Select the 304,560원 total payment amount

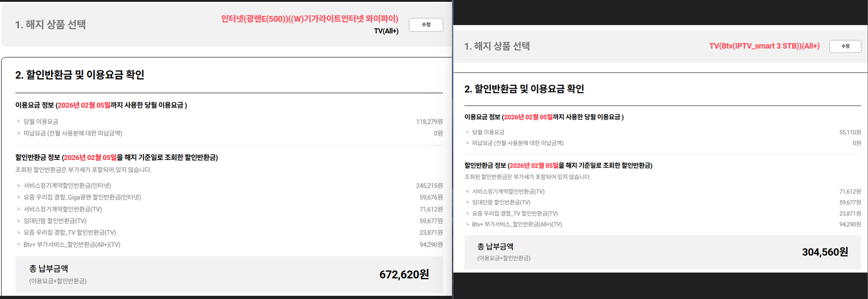pos(824,252)
